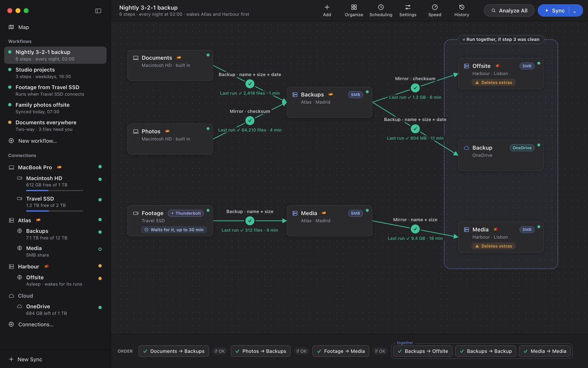This screenshot has width=588, height=368.
Task: Click the Atlas server icon in sidebar
Action: click(x=11, y=220)
